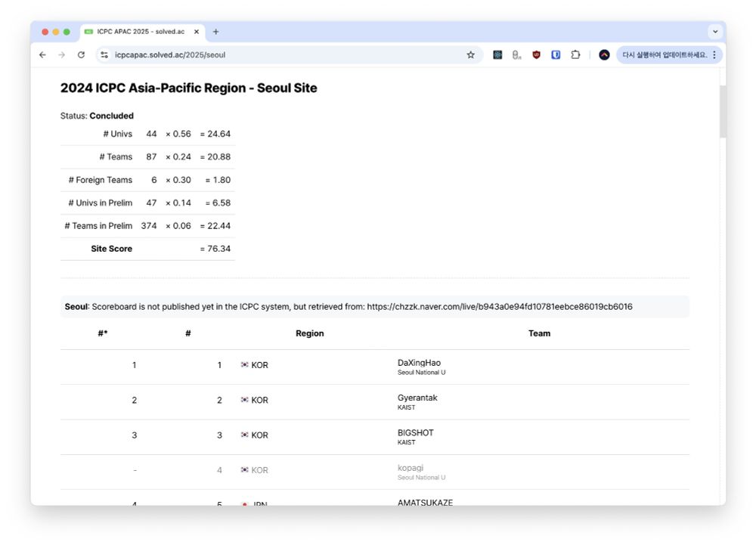Viewport: 756px width, 545px height.
Task: Click the page vertical scrollbar thumb
Action: pyautogui.click(x=722, y=112)
